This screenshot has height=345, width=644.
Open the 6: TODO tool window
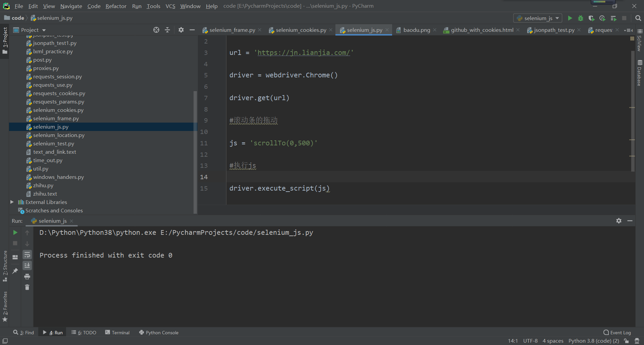point(84,332)
